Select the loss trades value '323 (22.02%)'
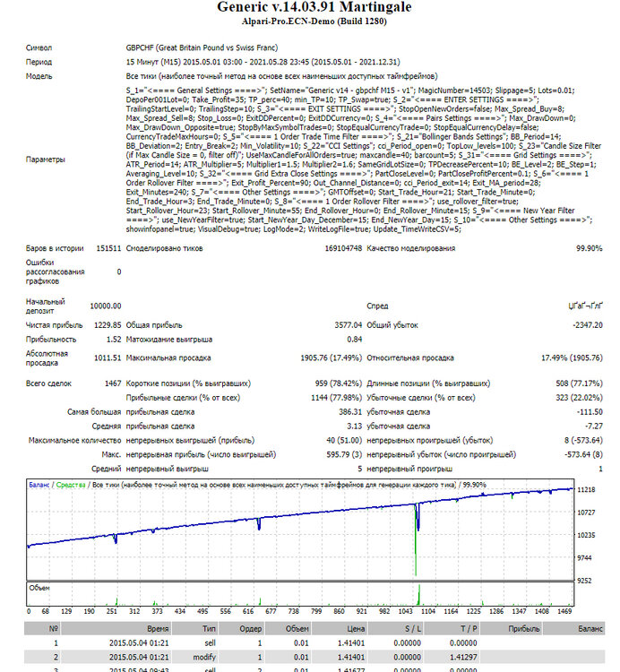This screenshot has width=620, height=672. [580, 398]
